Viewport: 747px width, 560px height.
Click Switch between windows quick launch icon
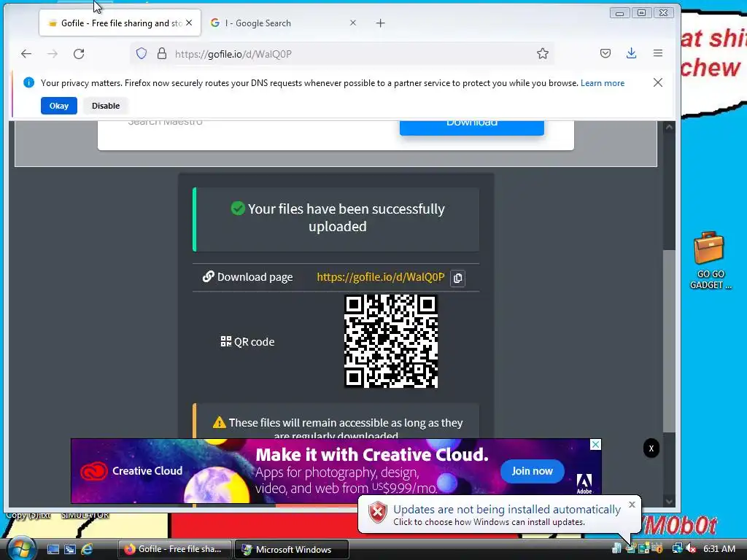70,550
